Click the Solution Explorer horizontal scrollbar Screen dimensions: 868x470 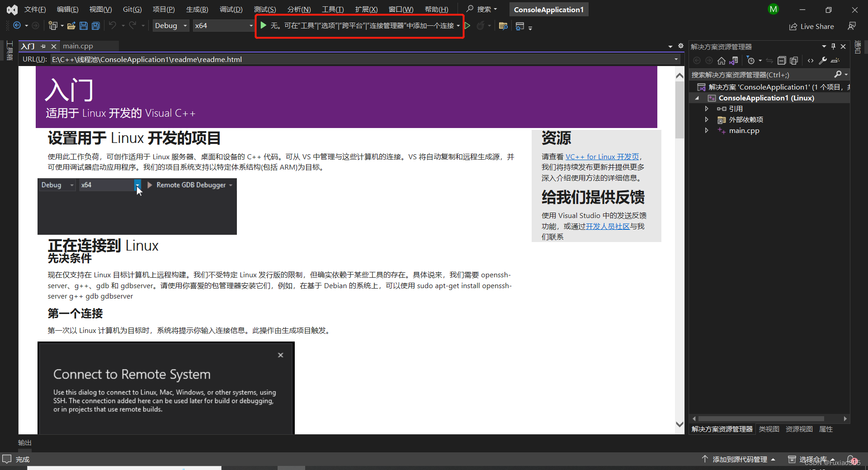point(761,418)
